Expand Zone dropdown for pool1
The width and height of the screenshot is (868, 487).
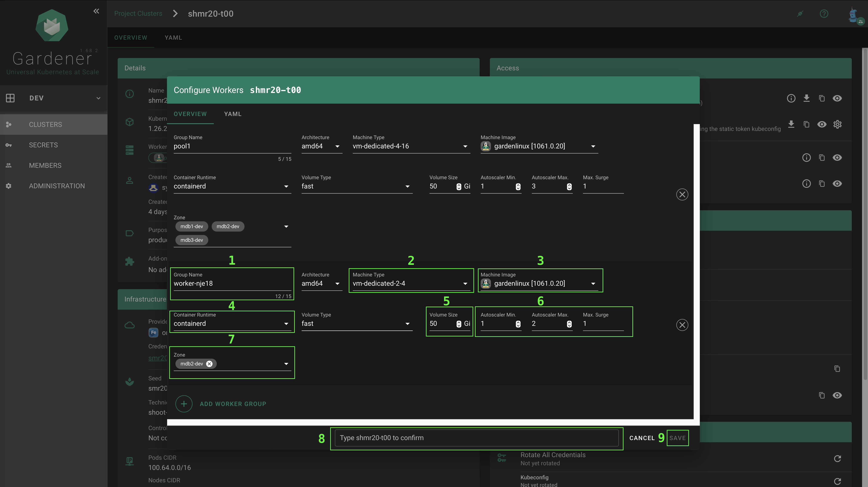click(x=286, y=226)
